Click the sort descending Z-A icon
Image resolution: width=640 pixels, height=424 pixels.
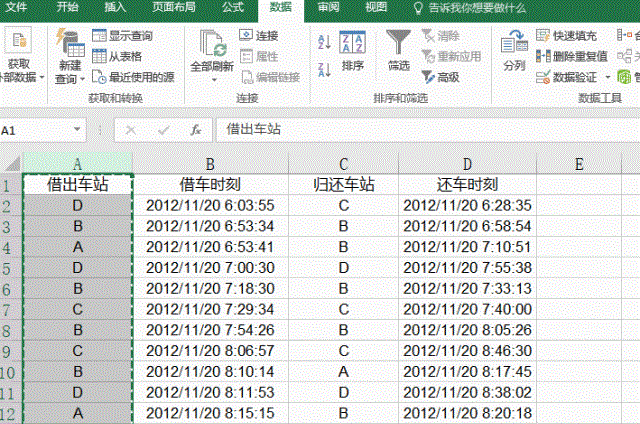tap(323, 66)
